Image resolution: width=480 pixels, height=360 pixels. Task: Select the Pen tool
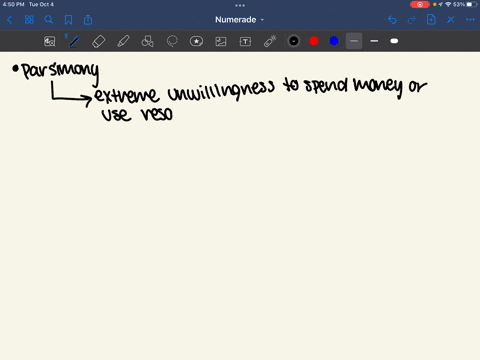(x=74, y=41)
